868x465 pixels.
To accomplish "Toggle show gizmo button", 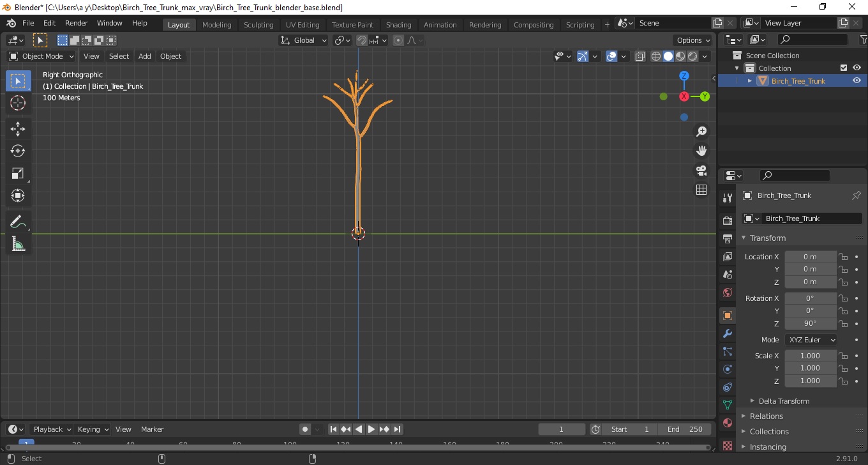I will click(583, 56).
